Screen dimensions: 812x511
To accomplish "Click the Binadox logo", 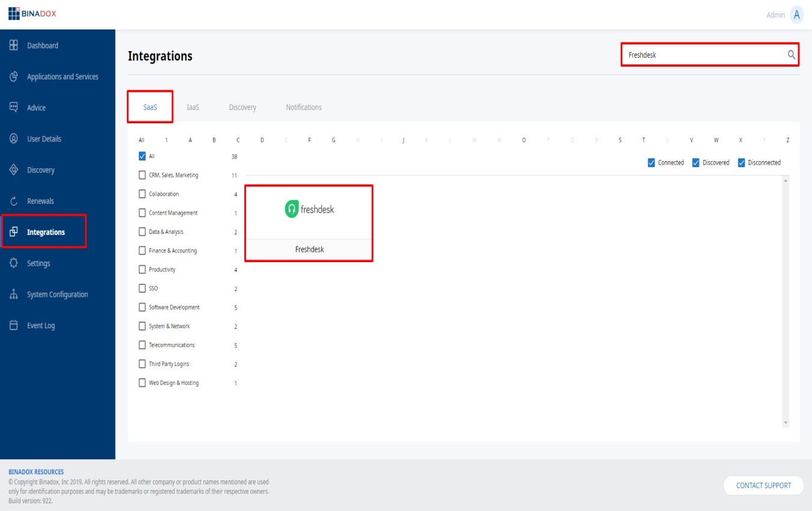I will pyautogui.click(x=32, y=14).
